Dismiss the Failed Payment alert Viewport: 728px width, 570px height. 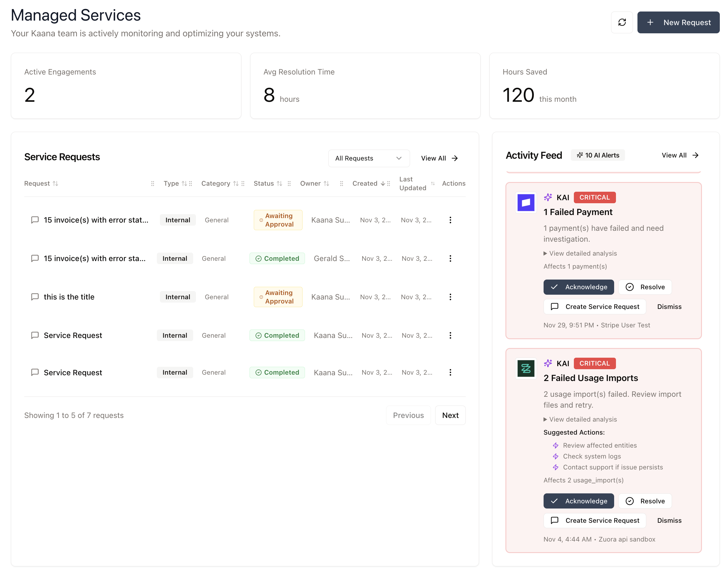coord(669,307)
